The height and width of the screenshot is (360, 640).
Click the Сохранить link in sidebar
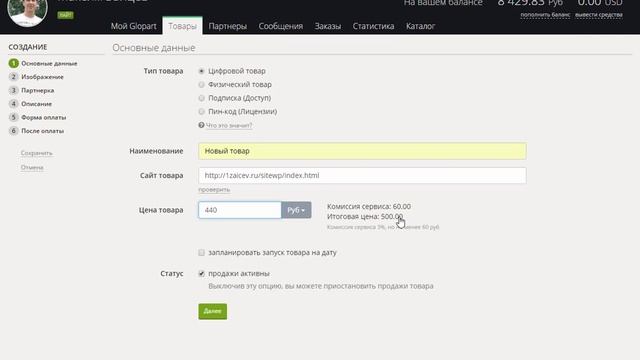click(37, 153)
